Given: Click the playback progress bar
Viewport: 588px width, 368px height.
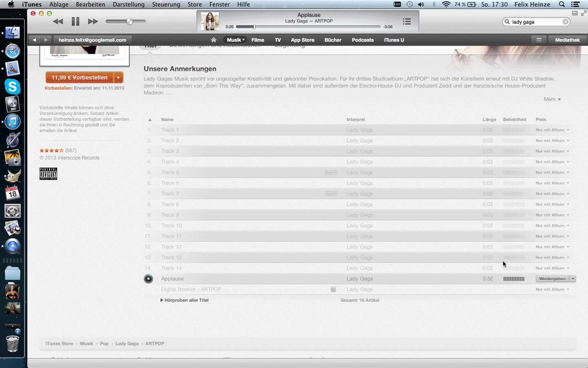Looking at the screenshot, I should [308, 27].
